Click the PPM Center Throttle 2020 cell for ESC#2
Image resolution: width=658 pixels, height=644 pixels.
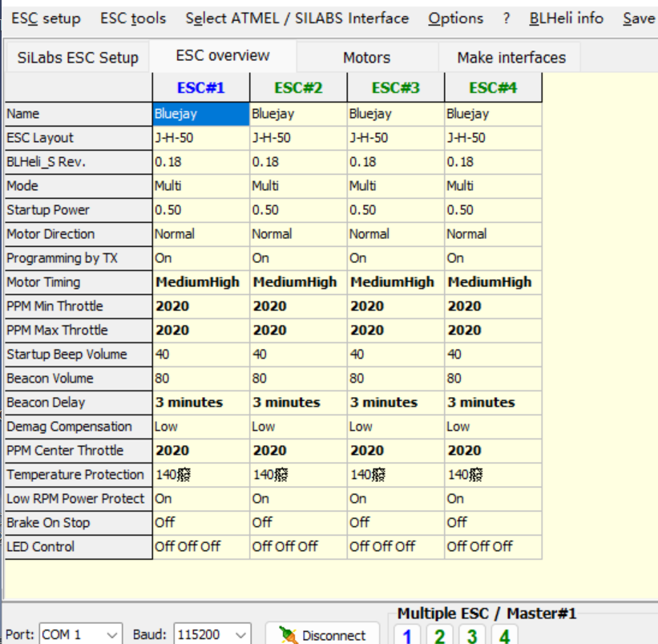tap(298, 451)
